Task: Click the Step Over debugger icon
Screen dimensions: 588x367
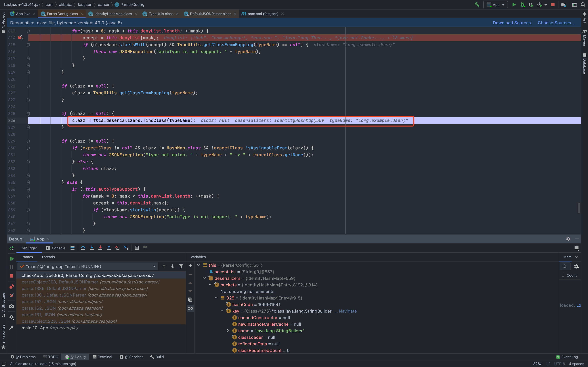Action: click(x=83, y=248)
